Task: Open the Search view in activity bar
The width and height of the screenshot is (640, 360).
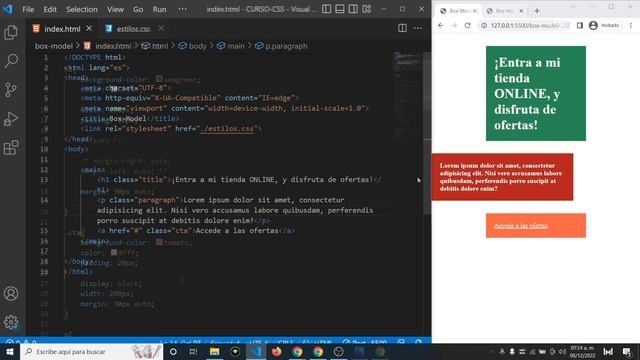Action: (x=11, y=61)
